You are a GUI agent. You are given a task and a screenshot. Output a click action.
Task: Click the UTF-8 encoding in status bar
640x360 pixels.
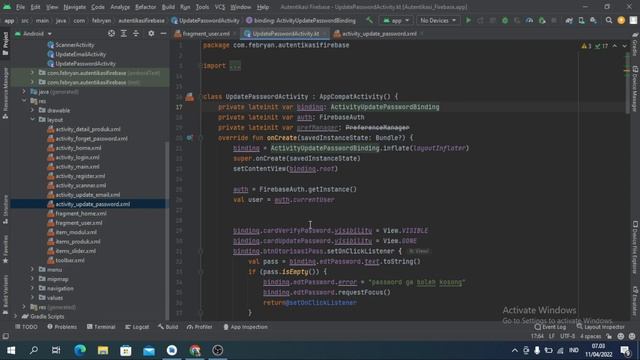(567, 336)
